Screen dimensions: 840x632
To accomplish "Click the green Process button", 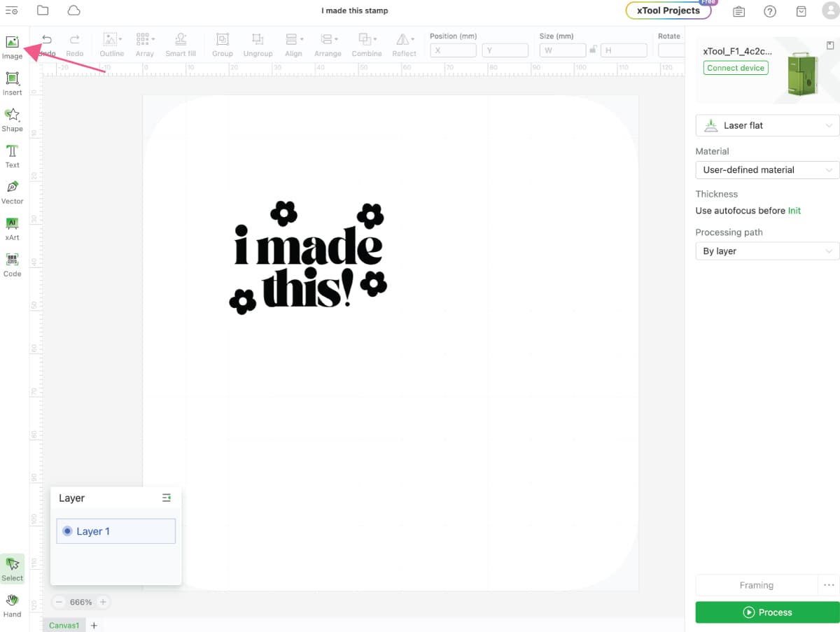I will pyautogui.click(x=767, y=612).
